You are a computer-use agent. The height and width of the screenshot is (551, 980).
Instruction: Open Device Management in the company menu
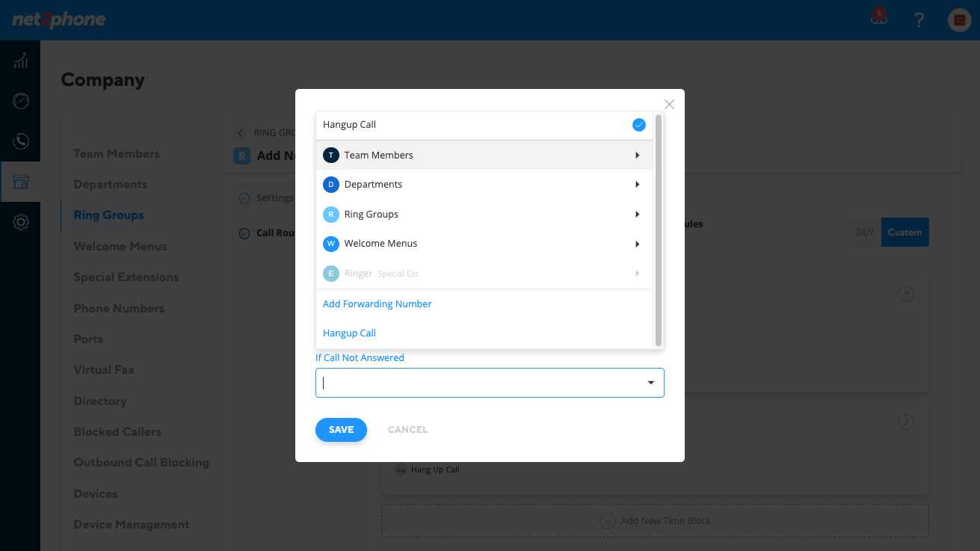coord(132,524)
